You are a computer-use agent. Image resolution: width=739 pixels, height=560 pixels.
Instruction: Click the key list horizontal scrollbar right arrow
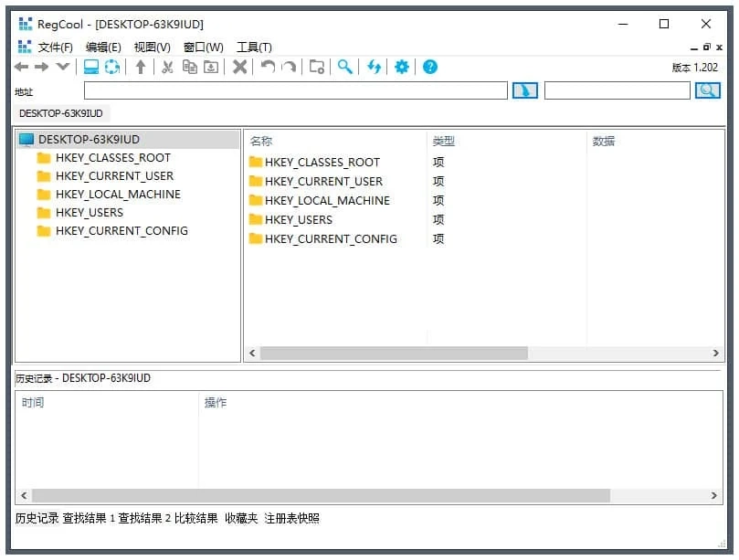click(x=716, y=353)
